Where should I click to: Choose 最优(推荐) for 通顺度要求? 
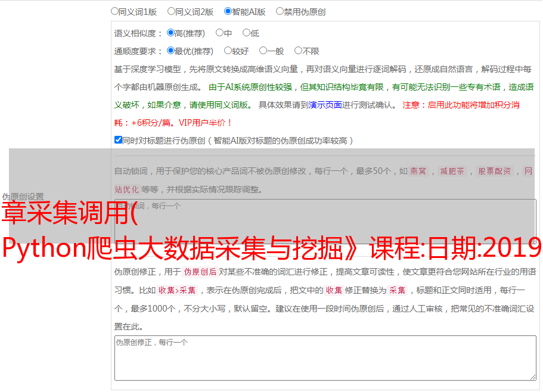(x=170, y=51)
